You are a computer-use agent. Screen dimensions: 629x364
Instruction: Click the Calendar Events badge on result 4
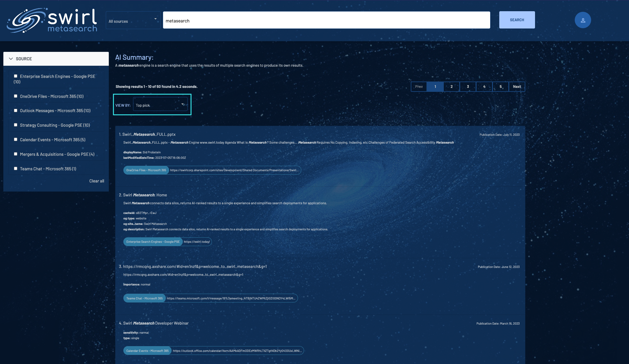coord(147,350)
